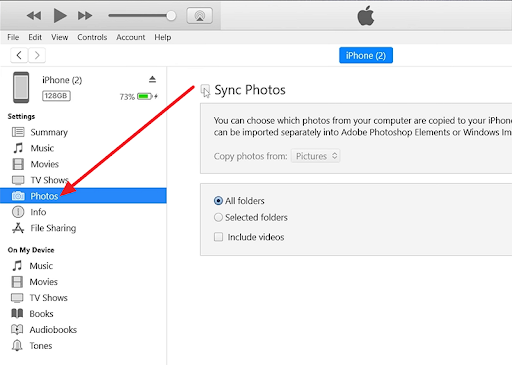Click the eject icon next to iPhone (2)
512x365 pixels.
pos(152,79)
